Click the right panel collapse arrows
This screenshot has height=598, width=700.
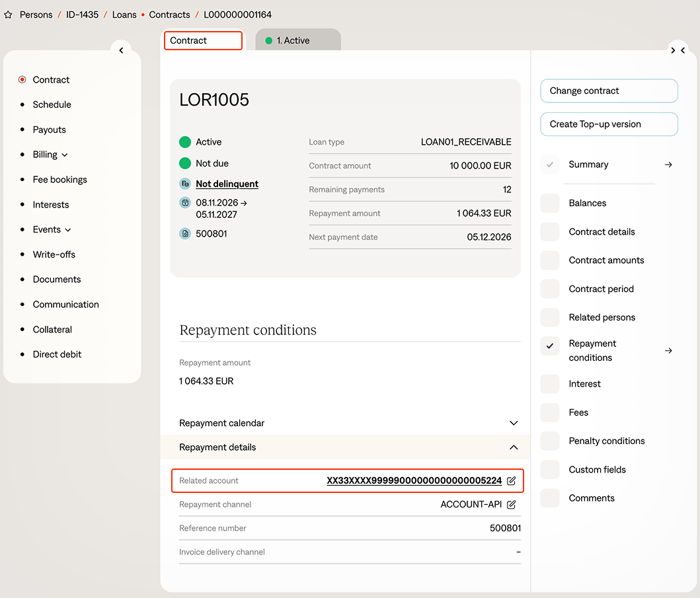click(x=678, y=51)
